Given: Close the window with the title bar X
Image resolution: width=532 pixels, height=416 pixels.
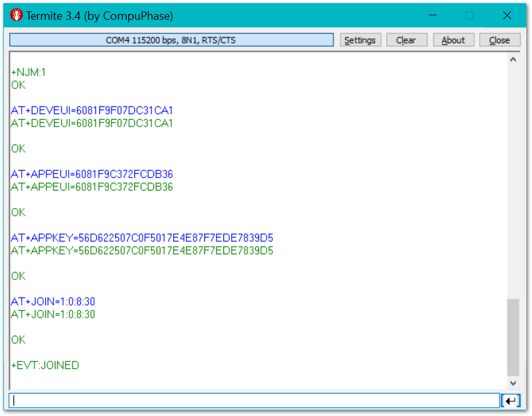Looking at the screenshot, I should [507, 15].
